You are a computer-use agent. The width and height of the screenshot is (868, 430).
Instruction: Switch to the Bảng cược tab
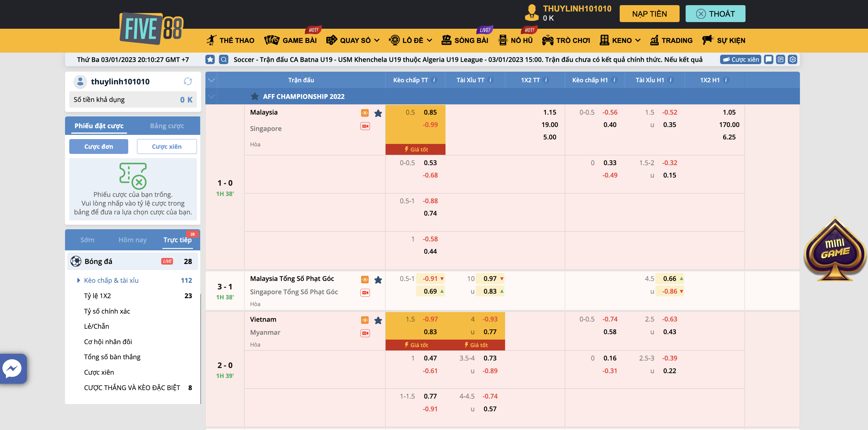coord(167,126)
